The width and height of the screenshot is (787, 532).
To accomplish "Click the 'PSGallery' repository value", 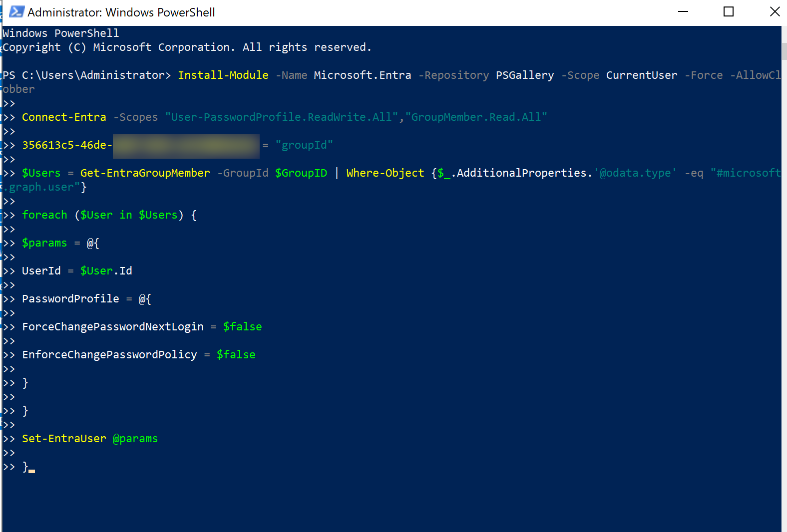I will [525, 75].
